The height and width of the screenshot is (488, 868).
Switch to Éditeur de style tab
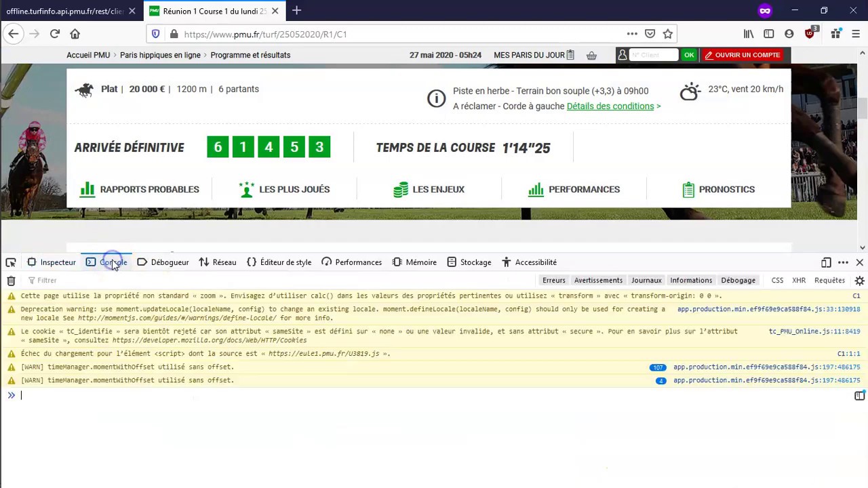pyautogui.click(x=279, y=262)
